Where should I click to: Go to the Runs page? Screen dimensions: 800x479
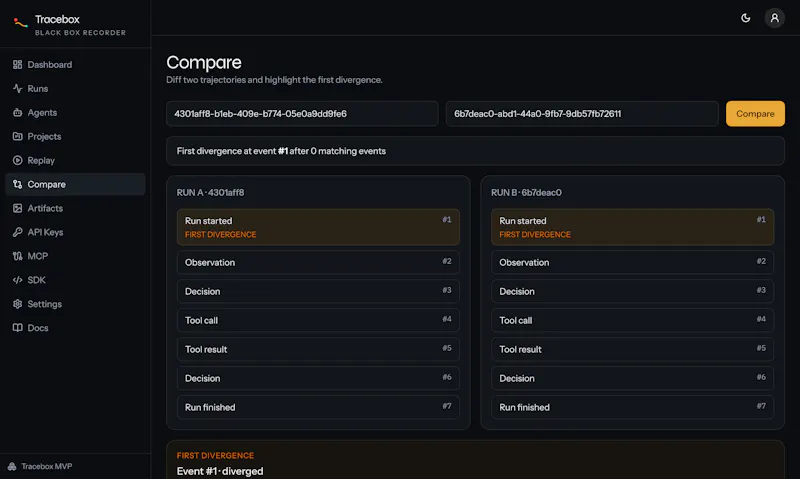[76, 89]
